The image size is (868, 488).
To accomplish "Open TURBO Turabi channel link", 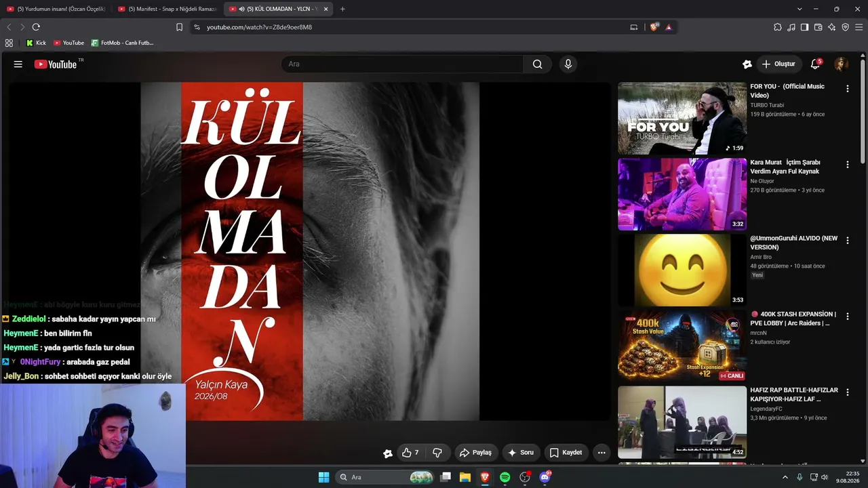I will 767,105.
